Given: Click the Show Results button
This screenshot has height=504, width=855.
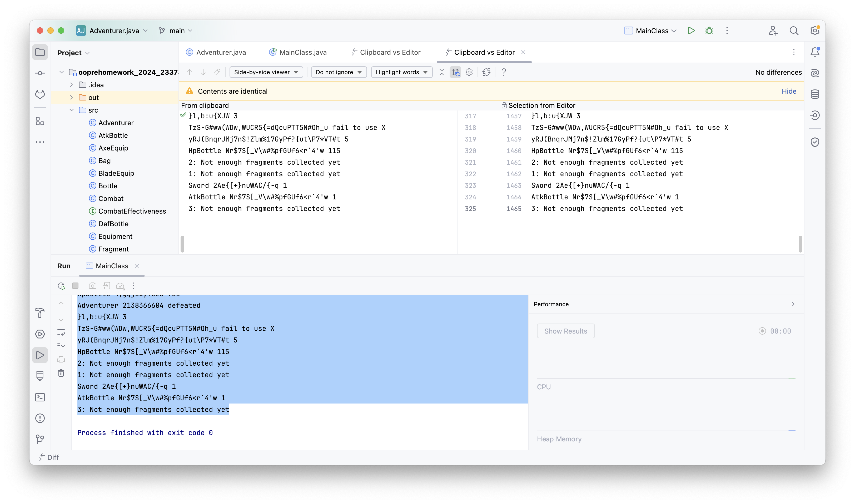Looking at the screenshot, I should tap(565, 331).
